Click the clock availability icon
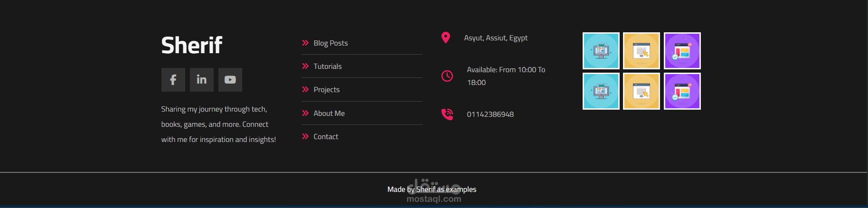Viewport: 868px width, 208px height. pyautogui.click(x=447, y=76)
